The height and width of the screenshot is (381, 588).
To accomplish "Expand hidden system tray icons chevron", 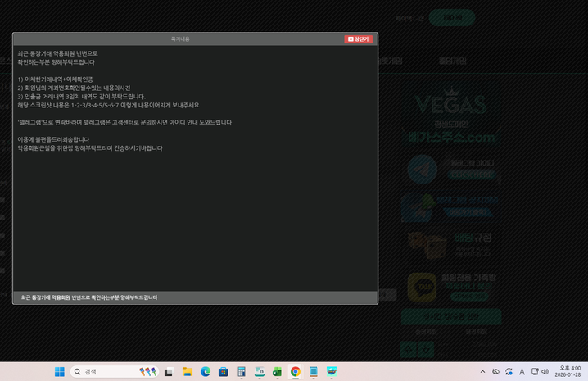I will (x=482, y=372).
